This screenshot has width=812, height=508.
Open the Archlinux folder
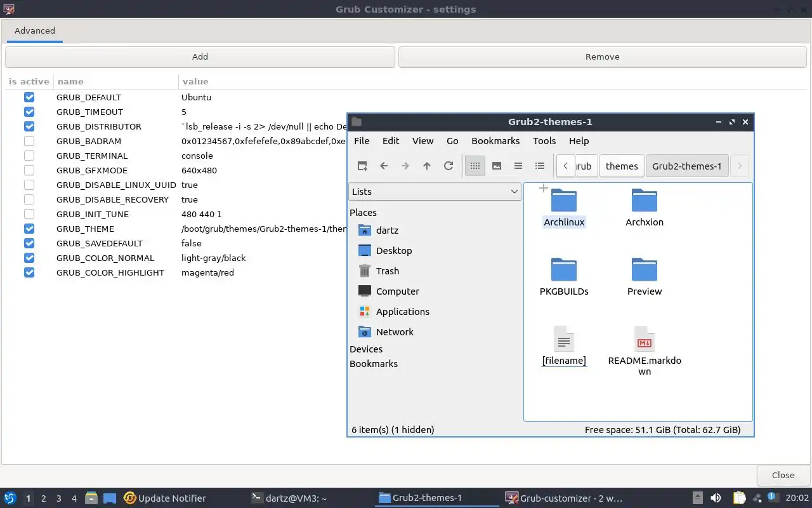pyautogui.click(x=564, y=208)
